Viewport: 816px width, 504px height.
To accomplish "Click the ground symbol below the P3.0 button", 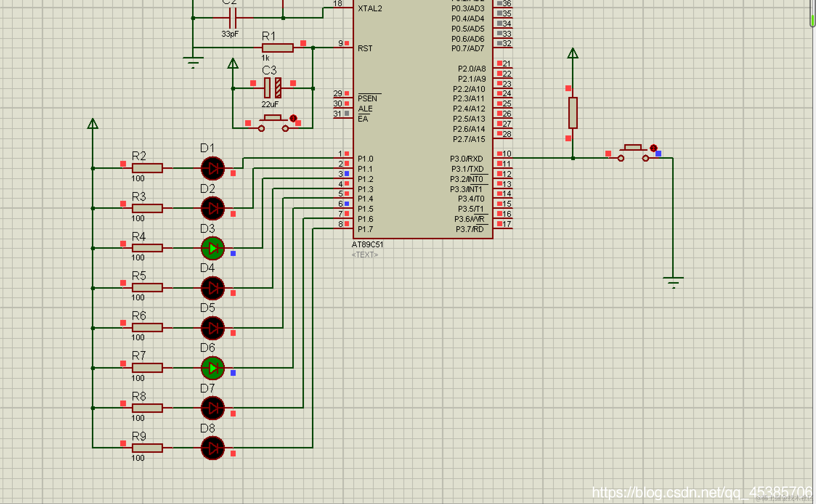I will coord(673,282).
